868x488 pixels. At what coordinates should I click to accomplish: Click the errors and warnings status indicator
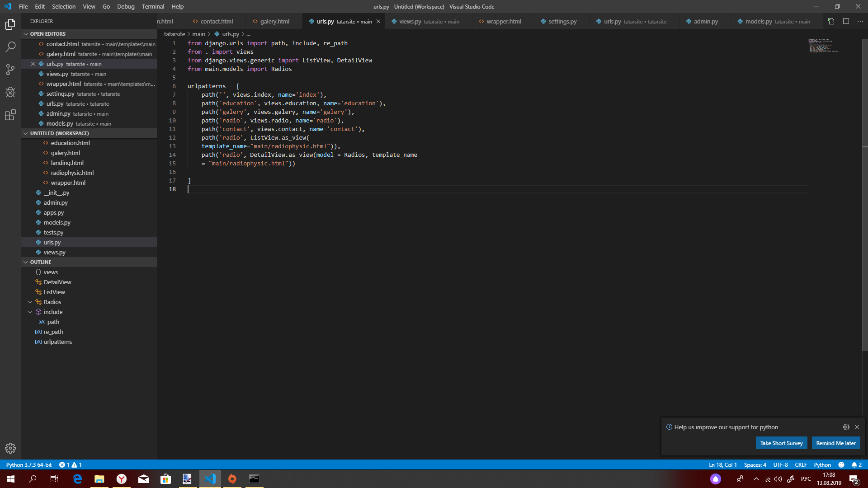click(71, 465)
